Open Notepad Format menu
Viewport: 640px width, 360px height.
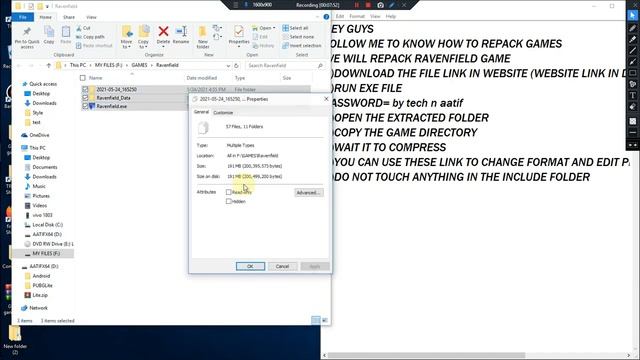(x=357, y=16)
